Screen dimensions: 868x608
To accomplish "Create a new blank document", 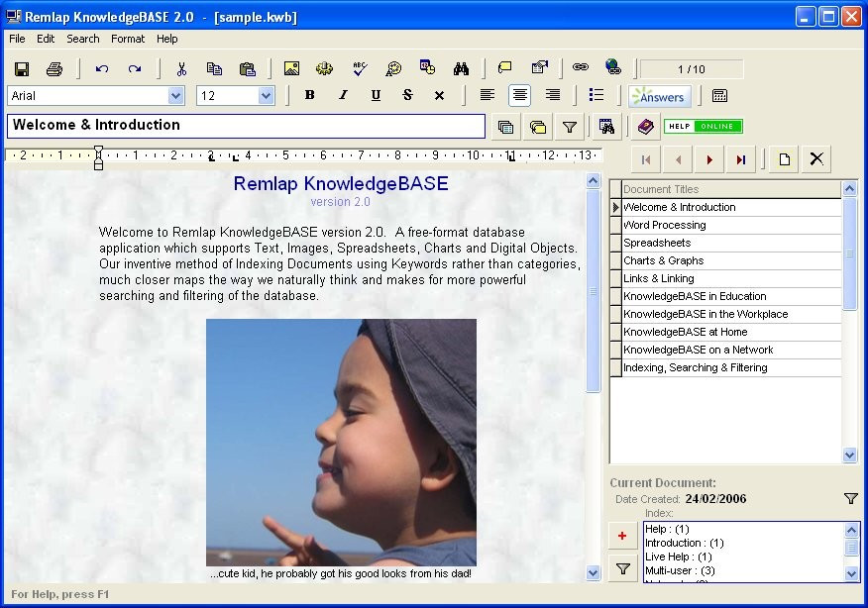I will click(x=785, y=159).
